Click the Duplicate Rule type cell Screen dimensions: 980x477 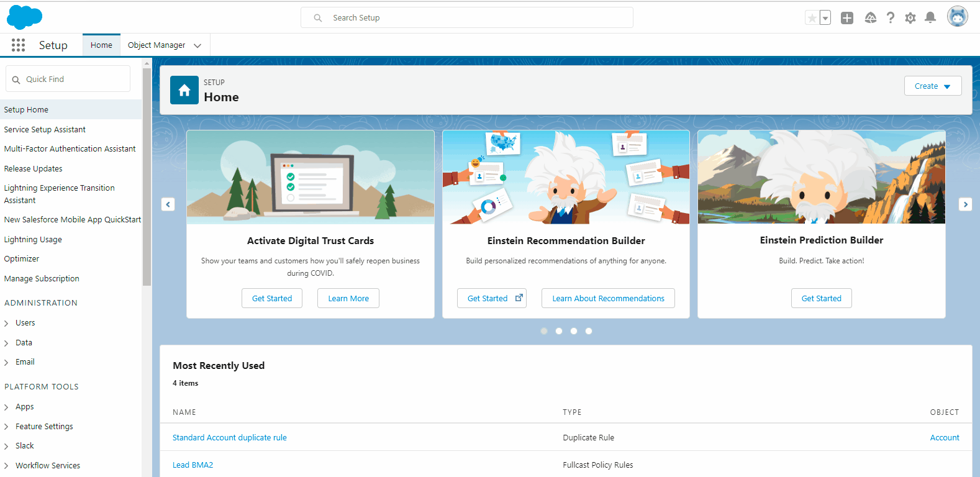click(588, 437)
